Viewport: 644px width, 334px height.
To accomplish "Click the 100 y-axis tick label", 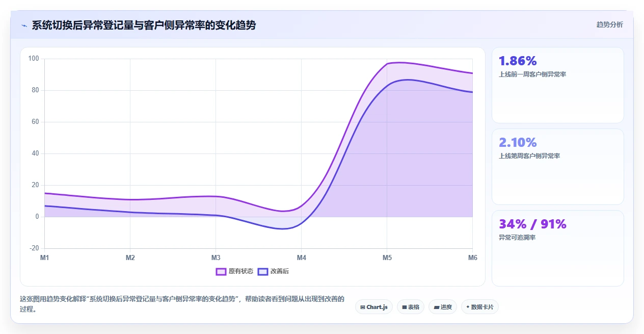I will coord(34,59).
